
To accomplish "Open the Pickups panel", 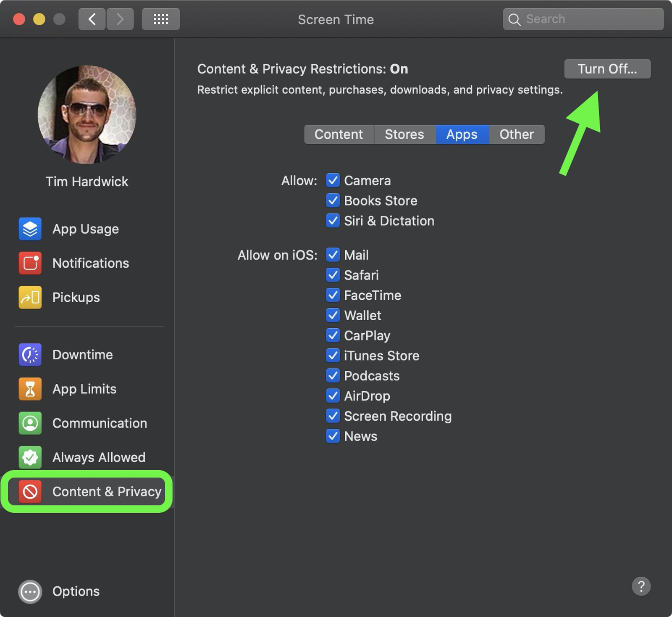I will click(30, 297).
